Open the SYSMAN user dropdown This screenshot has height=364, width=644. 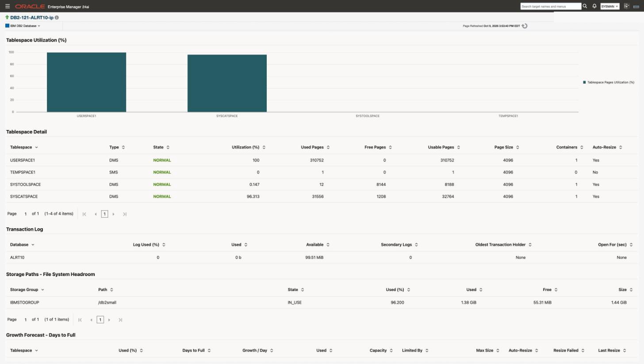coord(609,6)
